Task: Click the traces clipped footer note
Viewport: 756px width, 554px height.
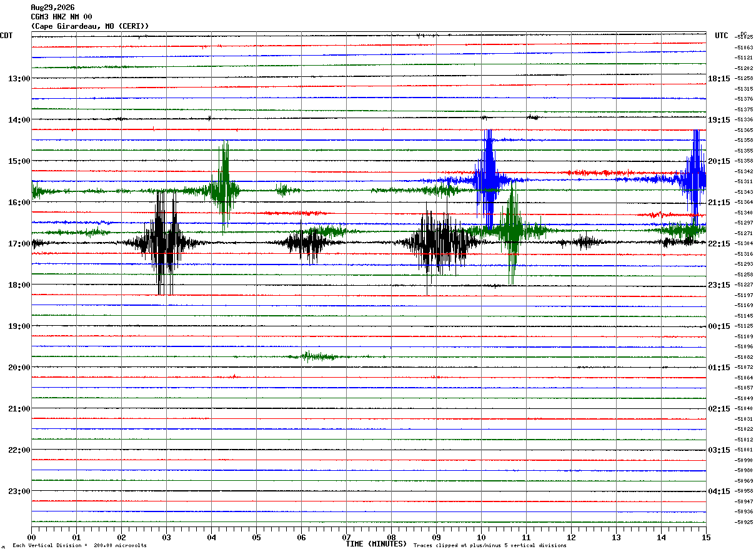Action: pyautogui.click(x=490, y=546)
